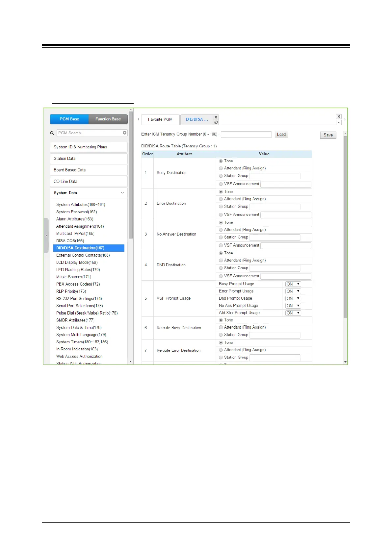The width and height of the screenshot is (392, 554).
Task: Open DISA COS(166)
Action: 70,241
